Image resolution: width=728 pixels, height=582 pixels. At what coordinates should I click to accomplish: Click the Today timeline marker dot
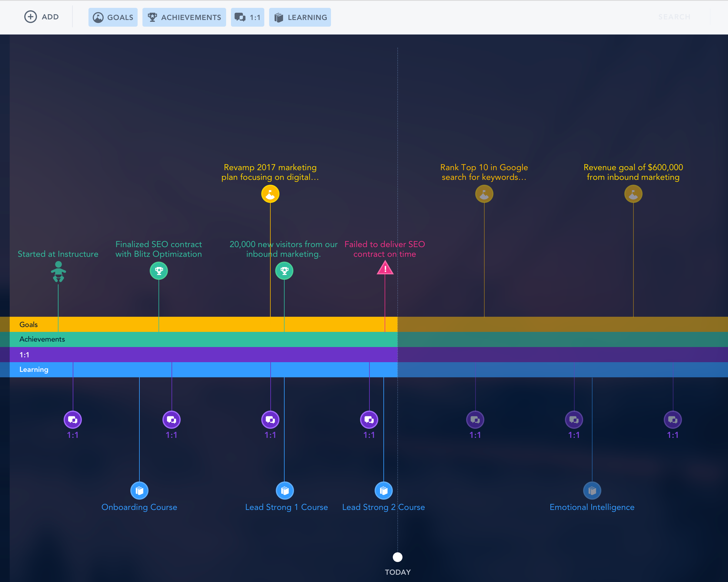(x=397, y=557)
